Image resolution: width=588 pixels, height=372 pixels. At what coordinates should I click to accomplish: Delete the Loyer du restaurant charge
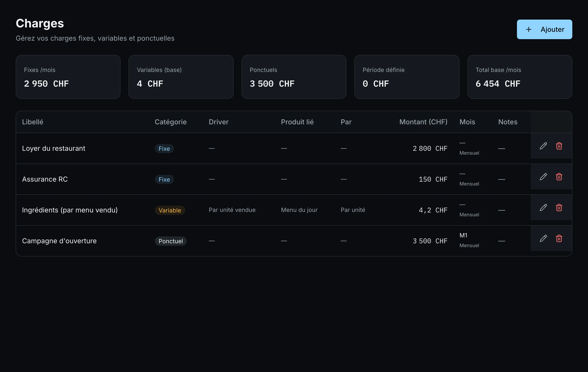pyautogui.click(x=559, y=146)
